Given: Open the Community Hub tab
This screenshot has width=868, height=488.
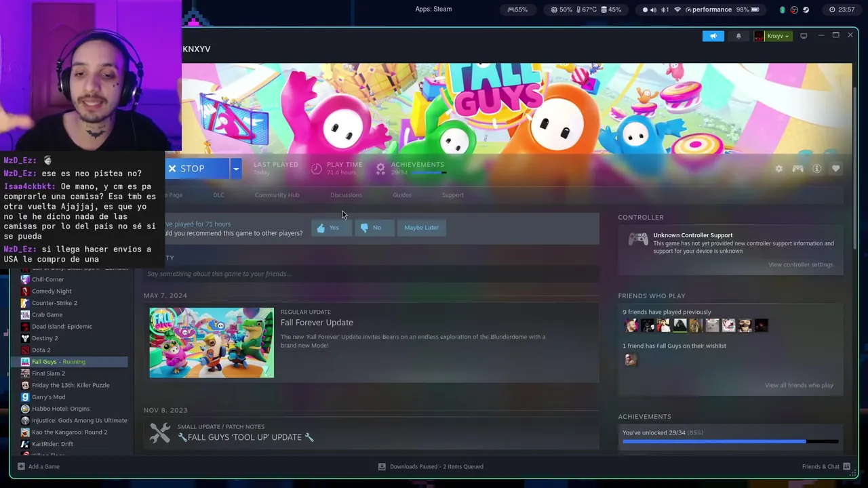Looking at the screenshot, I should (x=277, y=195).
